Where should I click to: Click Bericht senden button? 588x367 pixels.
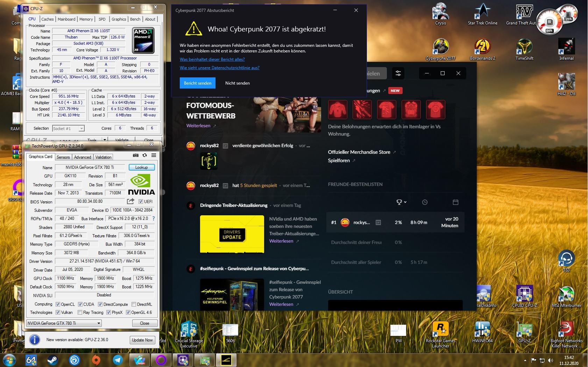(x=198, y=83)
